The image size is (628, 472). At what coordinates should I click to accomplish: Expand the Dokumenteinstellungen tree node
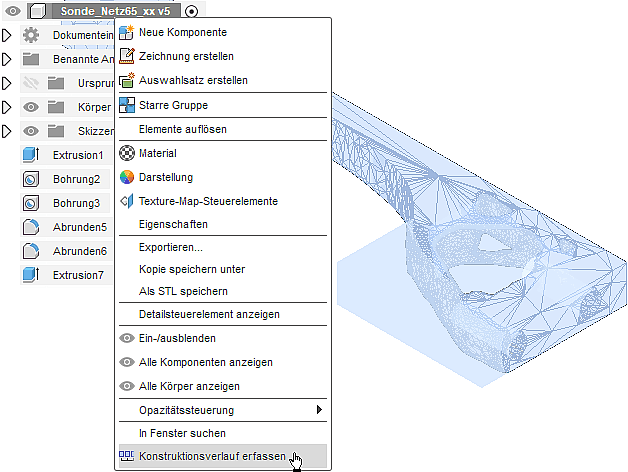click(6, 35)
